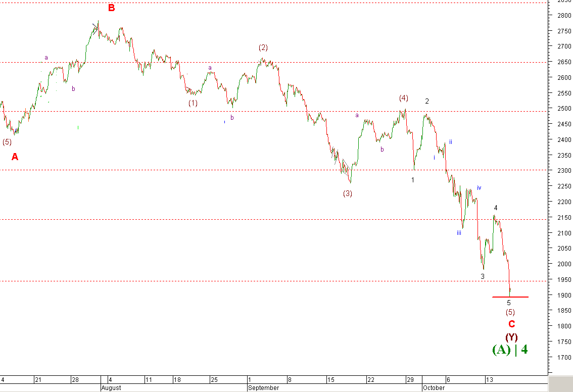This screenshot has width=573, height=392.
Task: Click the (1) wave label
Action: [193, 103]
